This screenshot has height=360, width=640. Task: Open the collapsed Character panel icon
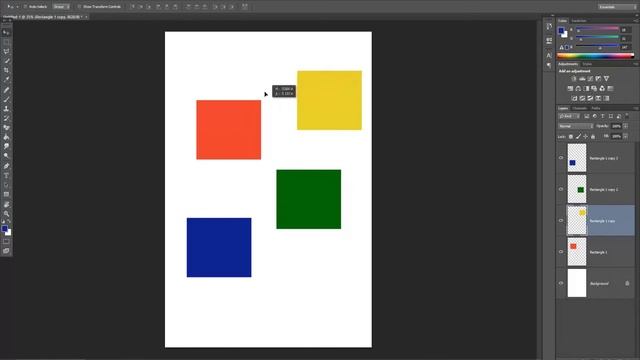coord(549,55)
